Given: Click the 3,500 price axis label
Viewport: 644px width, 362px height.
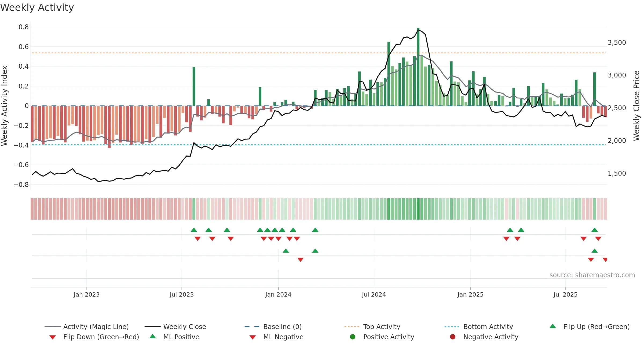Looking at the screenshot, I should 617,42.
